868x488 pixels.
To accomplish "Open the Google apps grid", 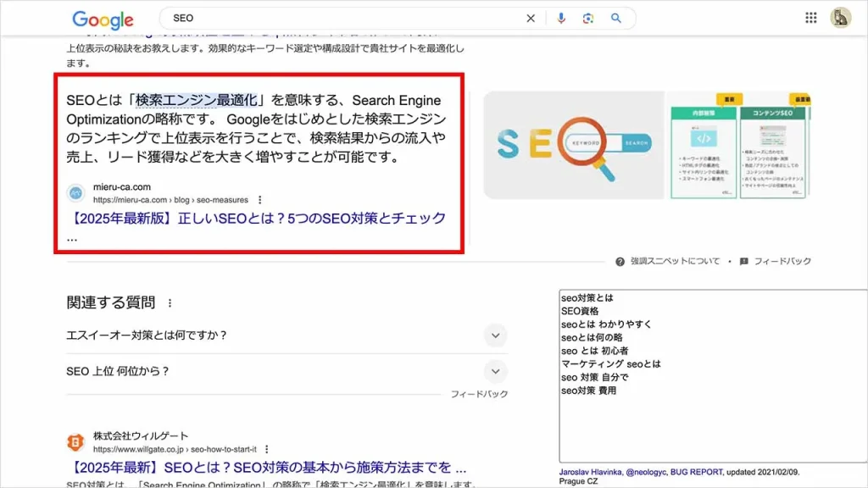I will tap(811, 18).
